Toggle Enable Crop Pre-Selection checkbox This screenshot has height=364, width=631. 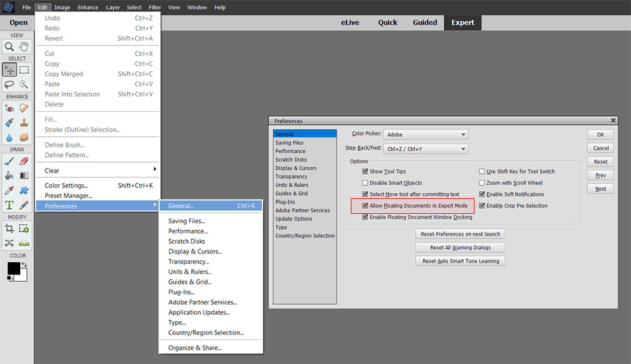click(481, 206)
